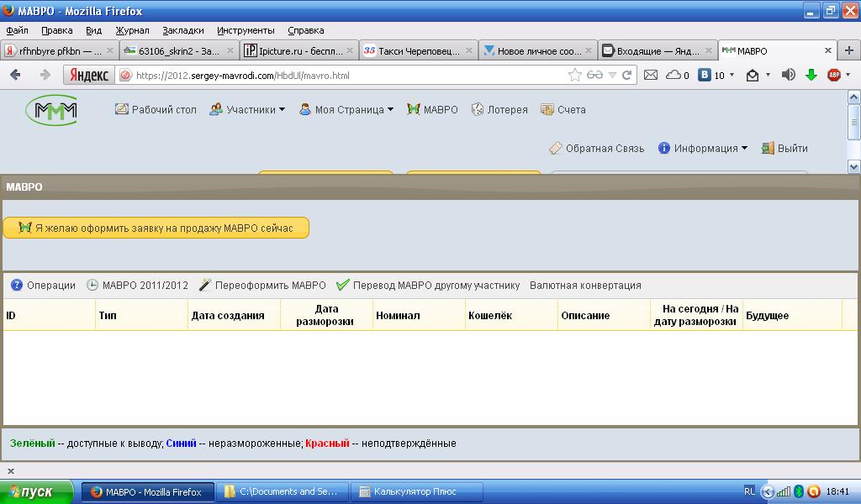Click the mail envelope toolbar icon
The image size is (861, 504).
coord(651,75)
